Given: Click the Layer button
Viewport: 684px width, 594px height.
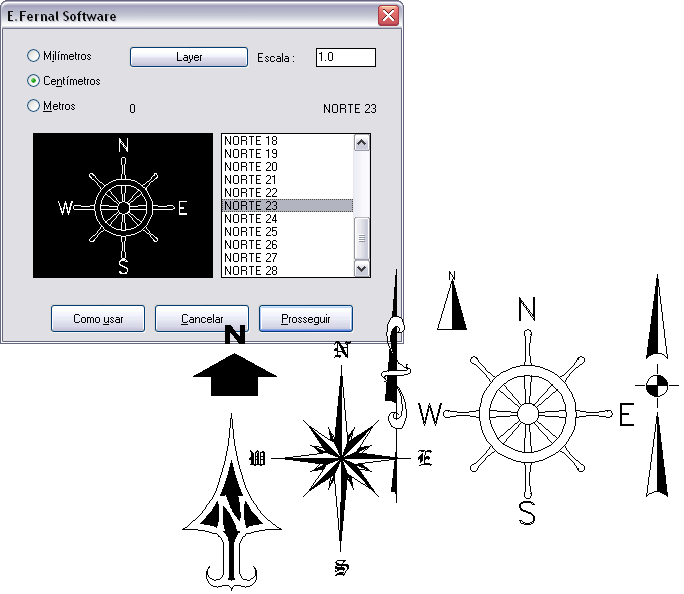Looking at the screenshot, I should pyautogui.click(x=189, y=57).
